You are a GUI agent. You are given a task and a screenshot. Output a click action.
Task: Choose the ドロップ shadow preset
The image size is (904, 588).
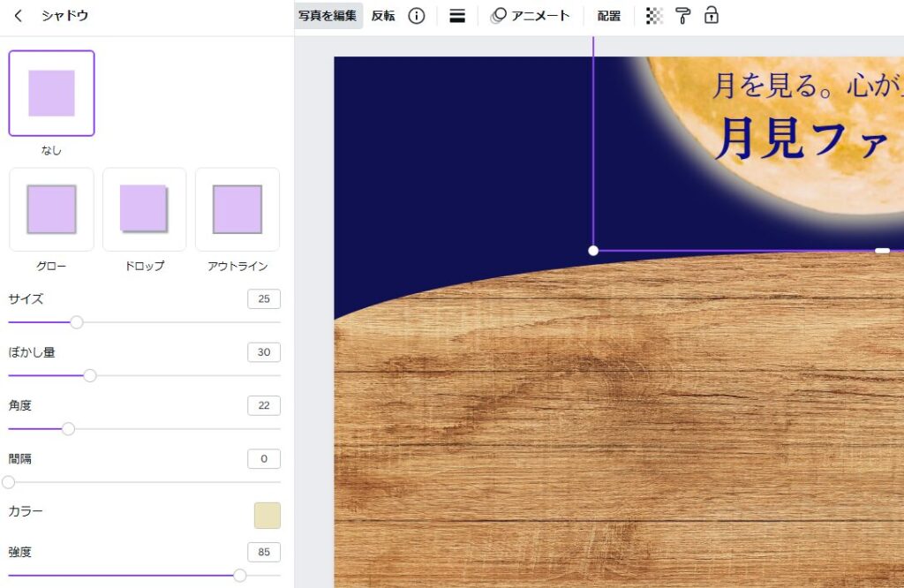pyautogui.click(x=144, y=210)
